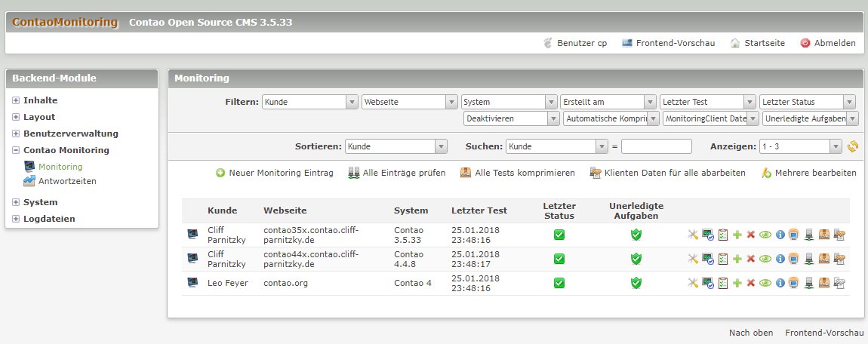This screenshot has width=868, height=344.
Task: Click server download icon in contao.org row
Action: click(809, 283)
